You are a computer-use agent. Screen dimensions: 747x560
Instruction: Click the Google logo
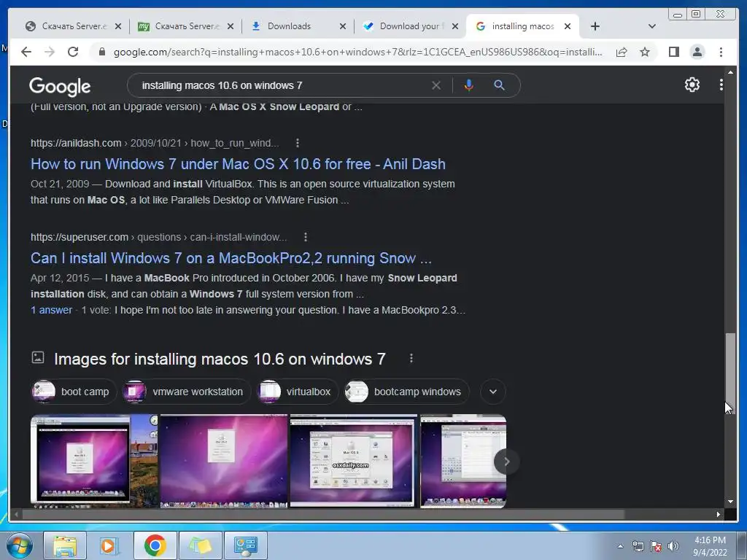point(60,86)
